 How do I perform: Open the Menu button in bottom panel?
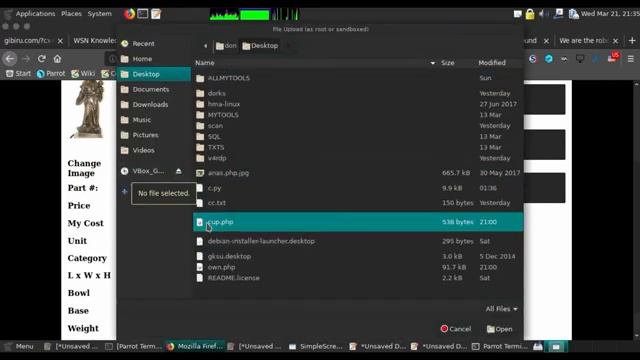[19, 347]
